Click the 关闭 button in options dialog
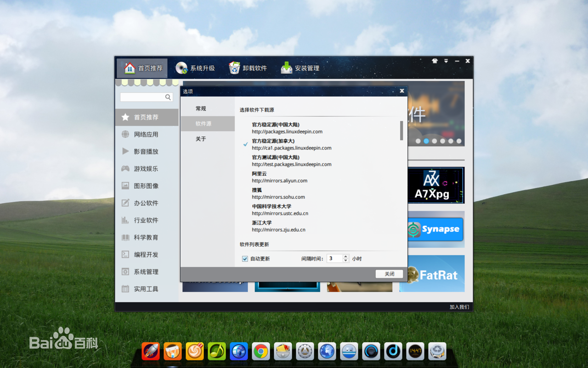 389,274
